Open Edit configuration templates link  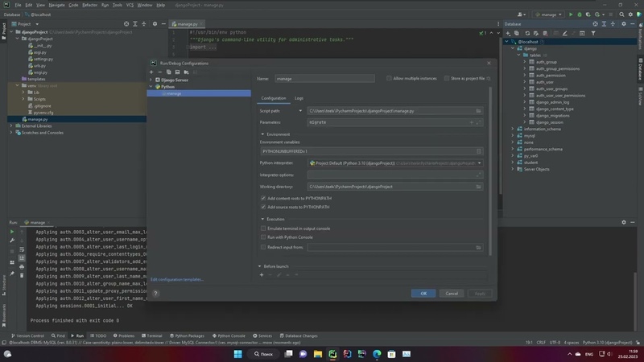pos(177,279)
